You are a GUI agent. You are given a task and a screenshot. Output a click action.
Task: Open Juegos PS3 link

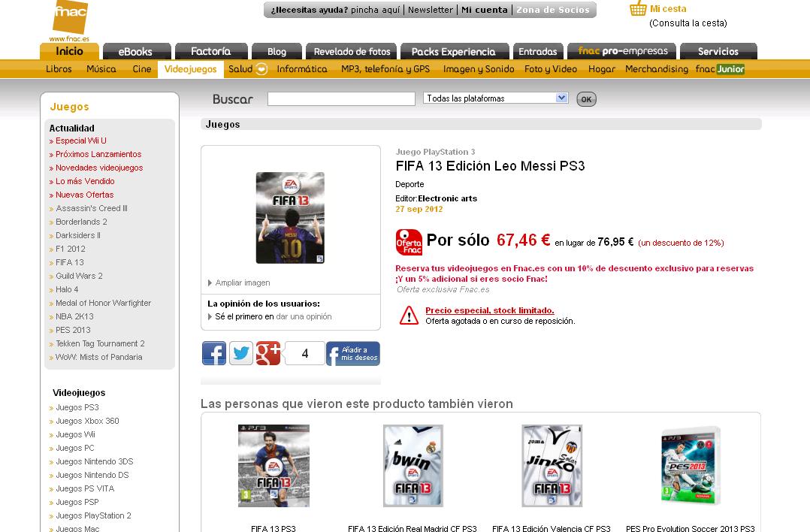77,407
